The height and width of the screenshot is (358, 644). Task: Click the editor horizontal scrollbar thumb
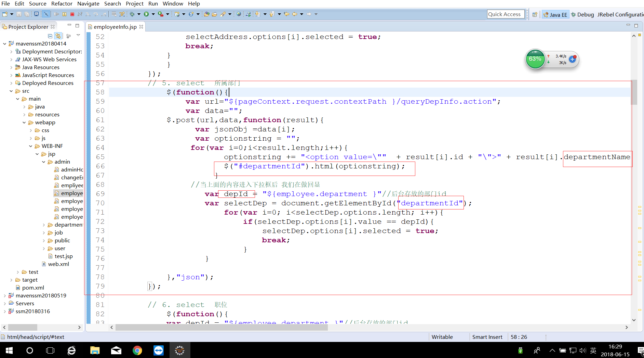[222, 328]
